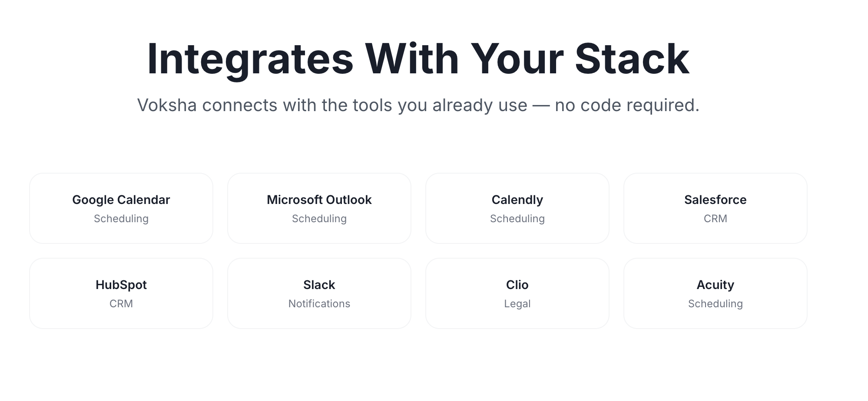Click Legal label under Clio
This screenshot has height=401, width=868.
tap(517, 304)
